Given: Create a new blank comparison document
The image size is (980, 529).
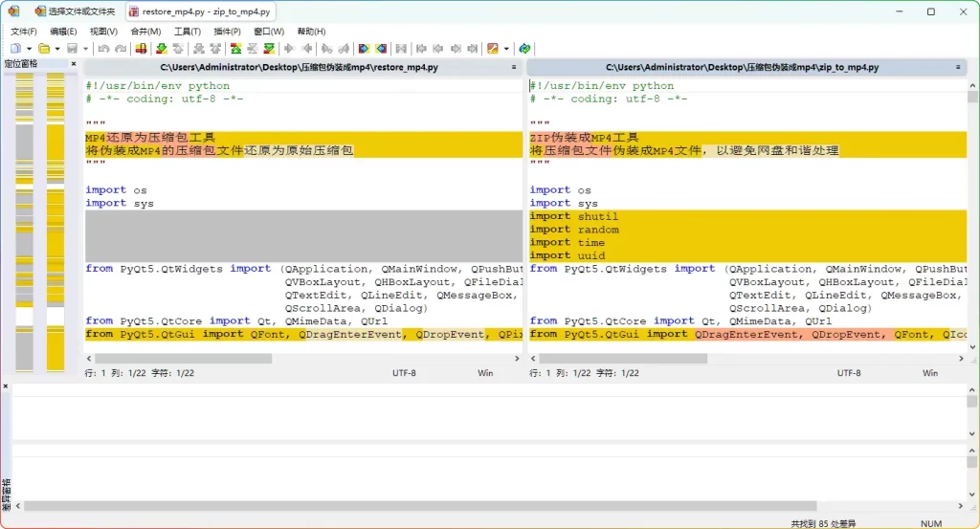Looking at the screenshot, I should point(15,49).
